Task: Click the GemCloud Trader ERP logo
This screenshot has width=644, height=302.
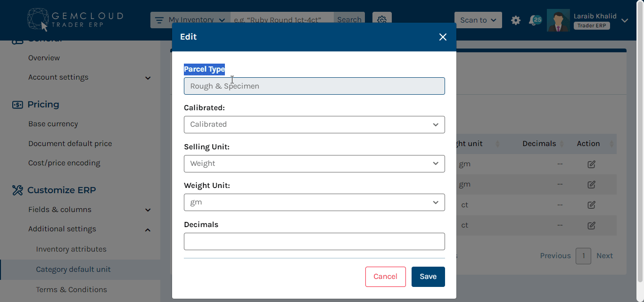Action: (x=75, y=20)
